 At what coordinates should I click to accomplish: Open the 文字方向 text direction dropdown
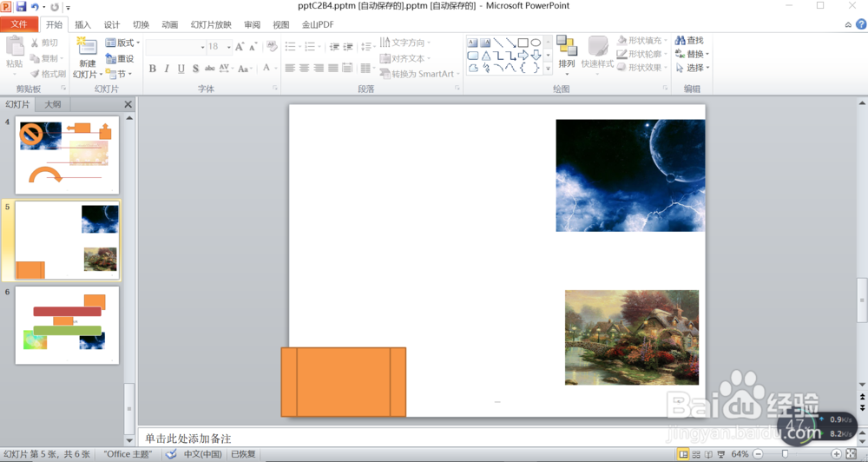[x=405, y=43]
